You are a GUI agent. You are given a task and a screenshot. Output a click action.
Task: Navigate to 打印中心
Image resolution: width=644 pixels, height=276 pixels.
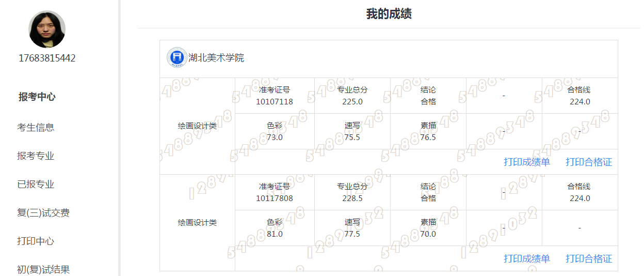pos(36,241)
